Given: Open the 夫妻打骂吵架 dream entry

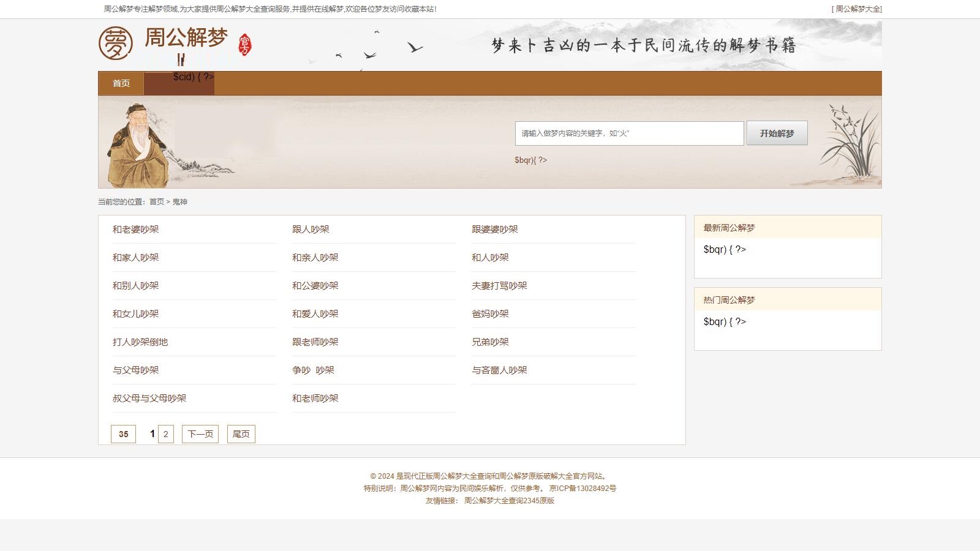Looking at the screenshot, I should pyautogui.click(x=499, y=285).
